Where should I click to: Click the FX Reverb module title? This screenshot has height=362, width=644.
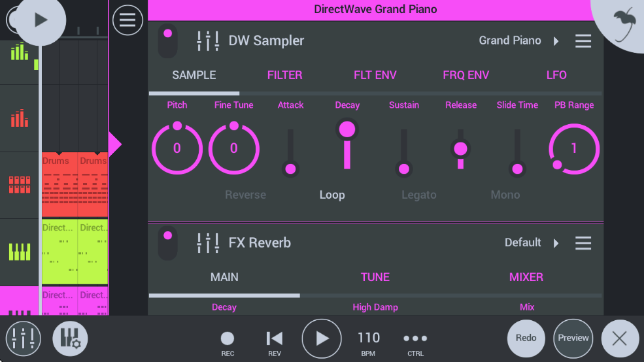tap(260, 242)
